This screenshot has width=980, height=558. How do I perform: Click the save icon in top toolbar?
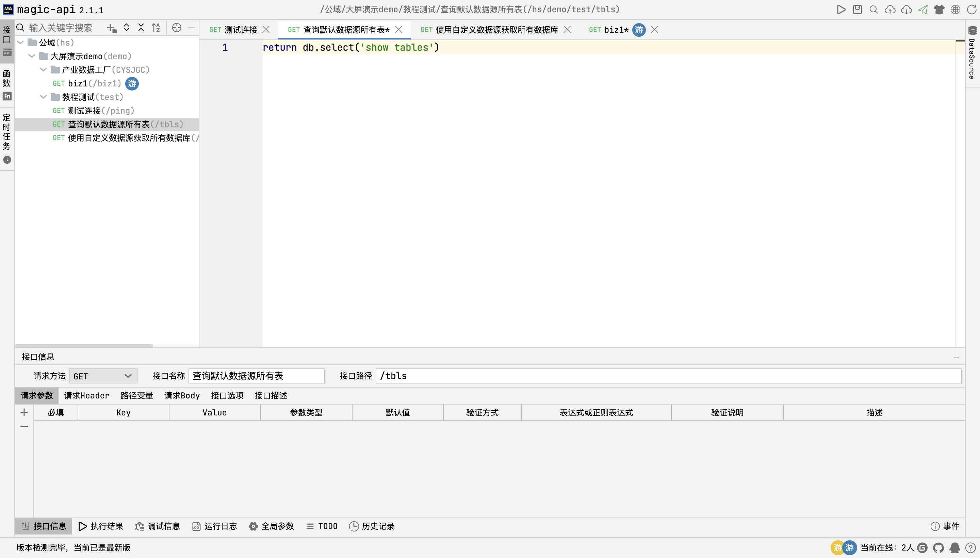857,10
